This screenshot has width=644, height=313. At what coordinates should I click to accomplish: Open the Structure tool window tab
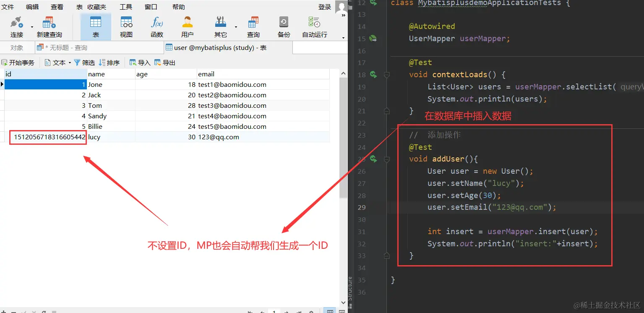tap(350, 287)
